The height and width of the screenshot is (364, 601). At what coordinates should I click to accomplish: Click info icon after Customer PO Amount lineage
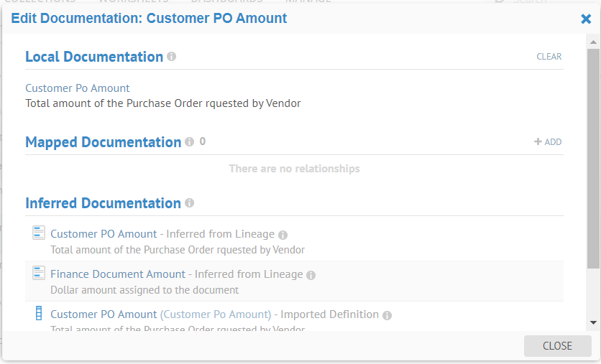(283, 235)
